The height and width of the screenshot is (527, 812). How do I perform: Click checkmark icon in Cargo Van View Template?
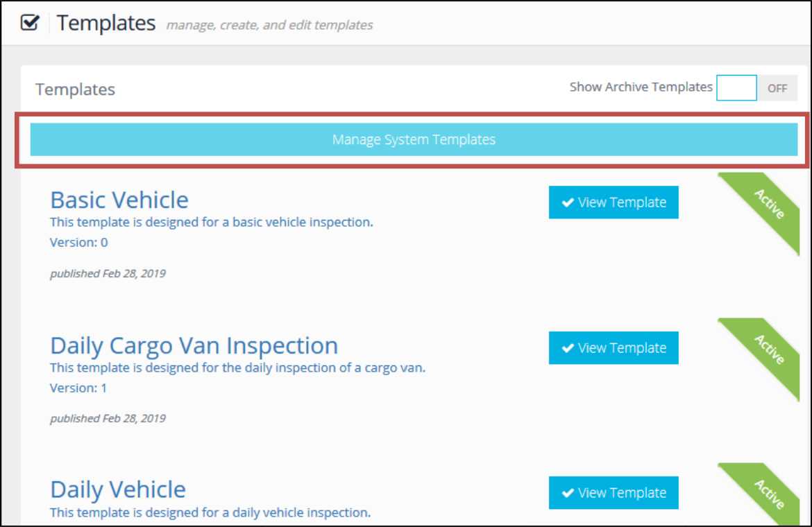click(x=568, y=348)
